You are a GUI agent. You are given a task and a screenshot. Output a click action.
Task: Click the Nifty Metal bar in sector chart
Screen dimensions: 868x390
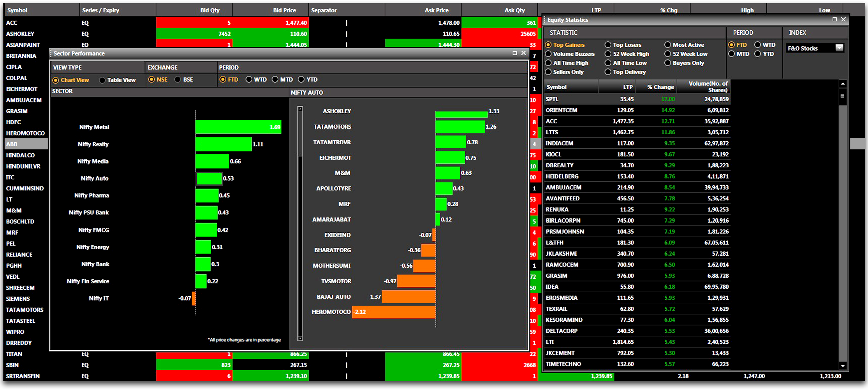click(238, 127)
